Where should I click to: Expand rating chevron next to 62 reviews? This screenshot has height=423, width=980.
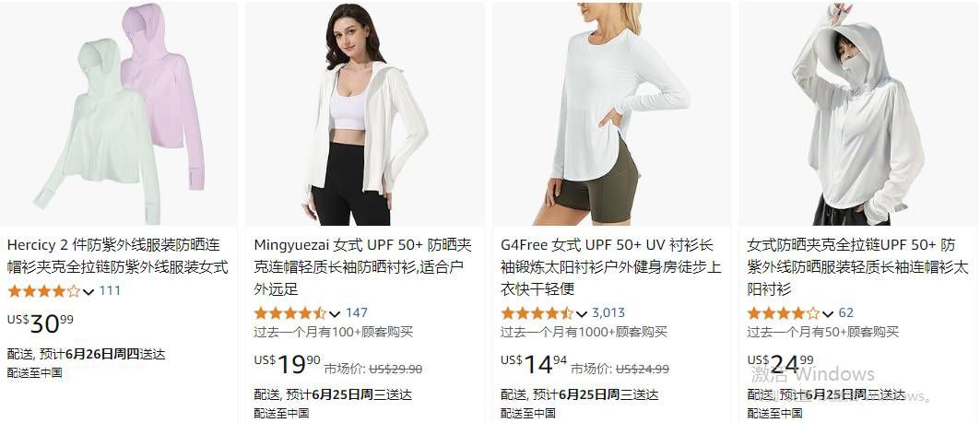pos(828,314)
